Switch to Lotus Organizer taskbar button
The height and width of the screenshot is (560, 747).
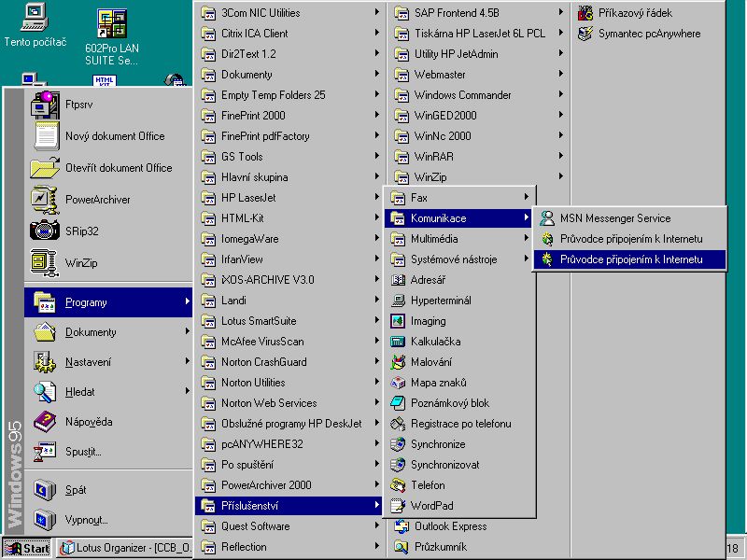[x=125, y=548]
